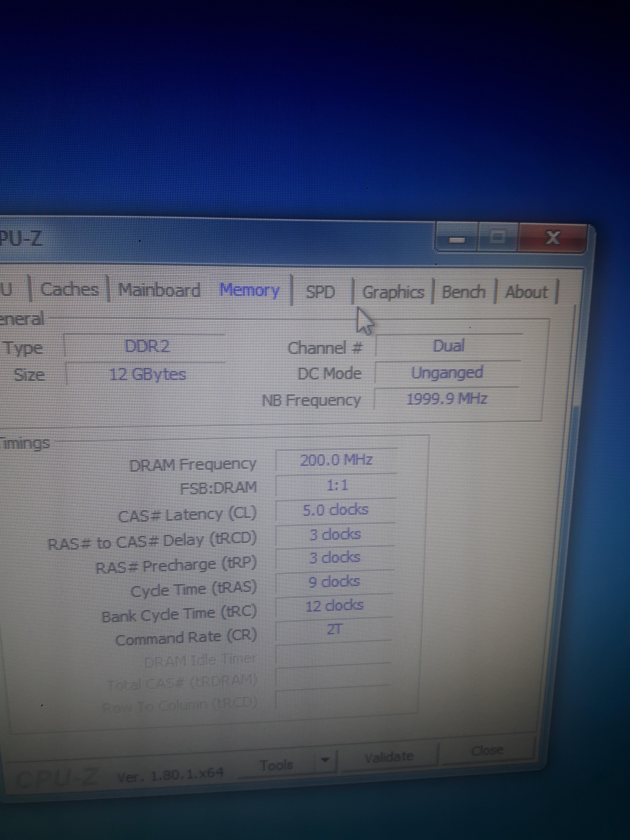Click the Tools button
Viewport: 630px width, 840px height.
[277, 765]
